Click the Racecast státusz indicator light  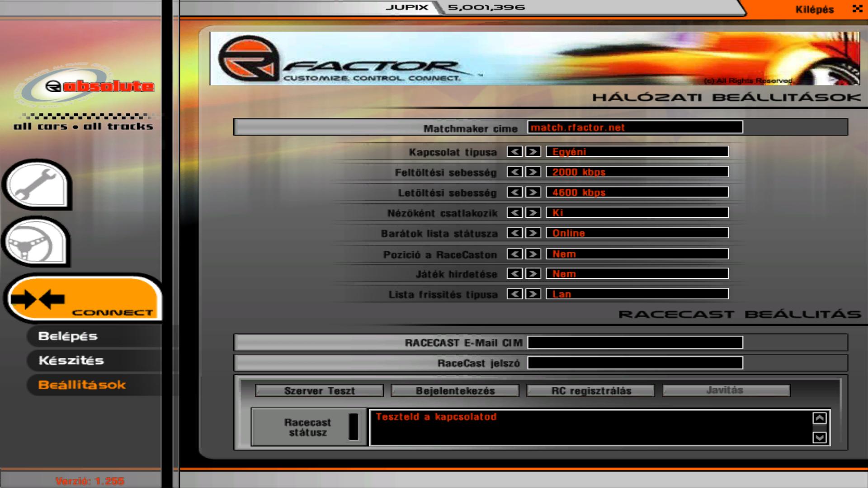pyautogui.click(x=354, y=427)
